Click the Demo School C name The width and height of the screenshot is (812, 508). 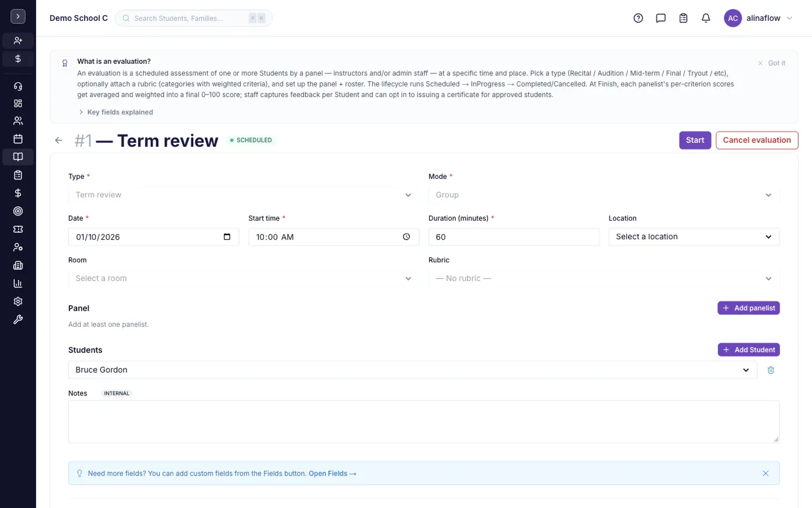coord(79,18)
